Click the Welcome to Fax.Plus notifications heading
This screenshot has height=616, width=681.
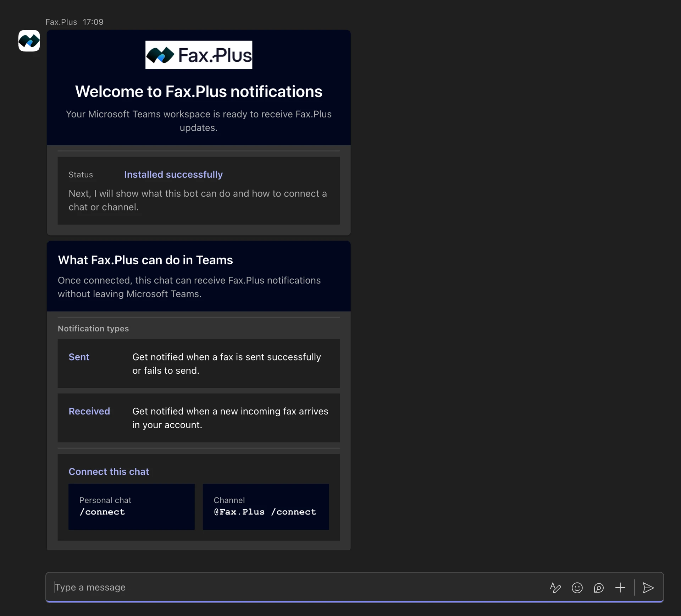pos(199,92)
